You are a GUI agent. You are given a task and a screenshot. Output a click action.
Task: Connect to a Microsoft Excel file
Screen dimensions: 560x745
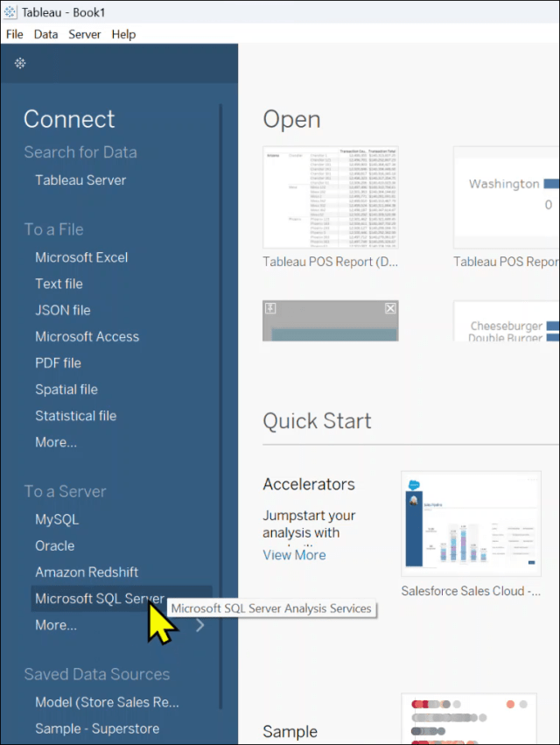point(81,257)
